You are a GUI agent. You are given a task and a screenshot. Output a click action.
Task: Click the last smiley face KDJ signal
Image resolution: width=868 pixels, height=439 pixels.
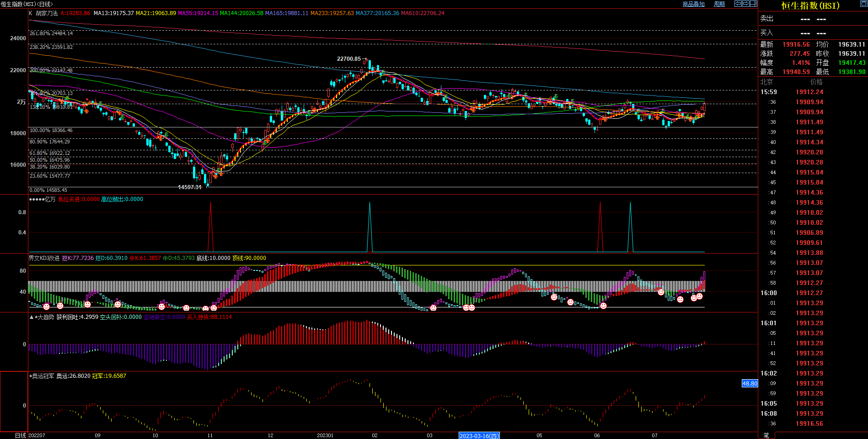tap(699, 296)
